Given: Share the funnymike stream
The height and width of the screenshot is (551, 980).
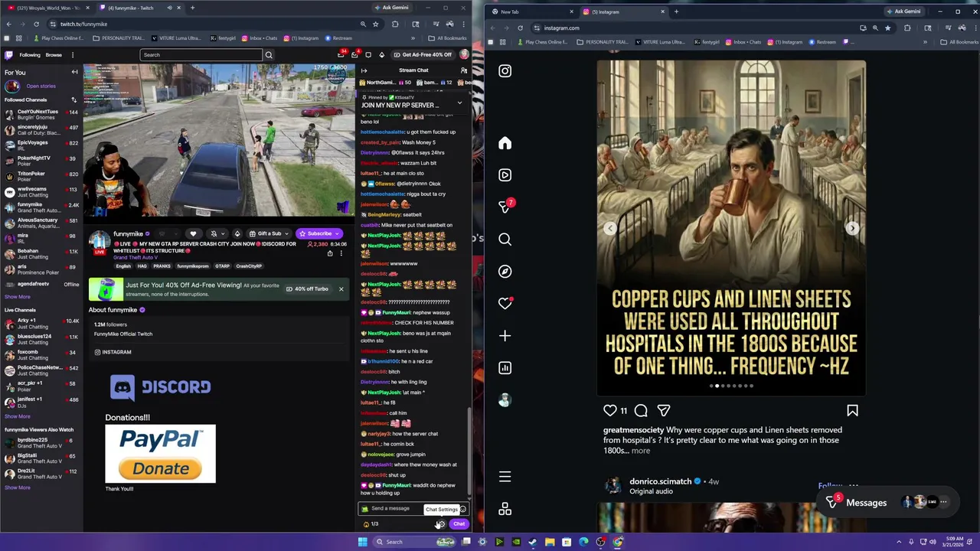Looking at the screenshot, I should [x=330, y=253].
